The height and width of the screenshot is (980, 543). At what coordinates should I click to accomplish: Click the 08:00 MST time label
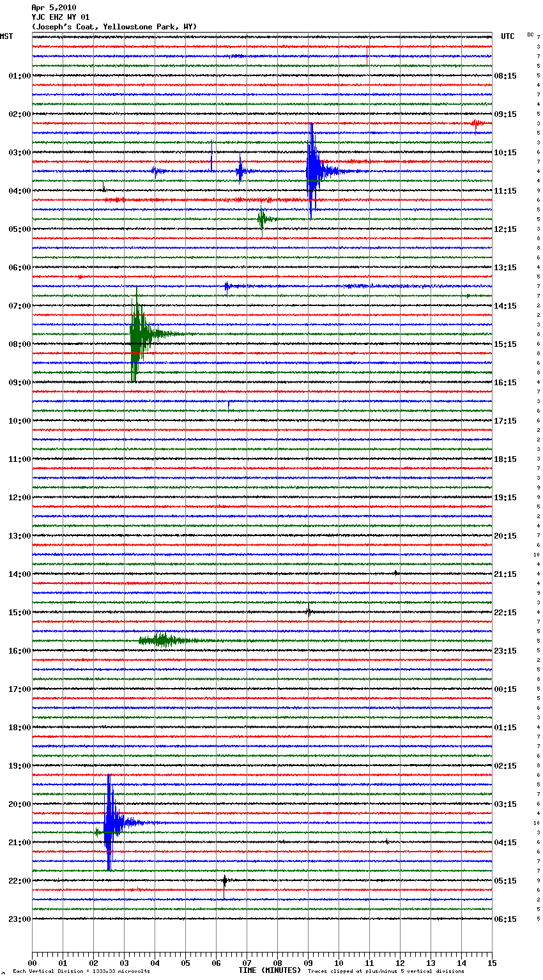pyautogui.click(x=19, y=344)
